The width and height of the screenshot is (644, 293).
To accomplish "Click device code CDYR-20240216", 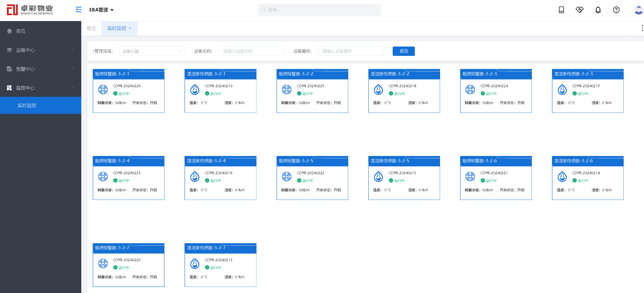I will [x=218, y=173].
